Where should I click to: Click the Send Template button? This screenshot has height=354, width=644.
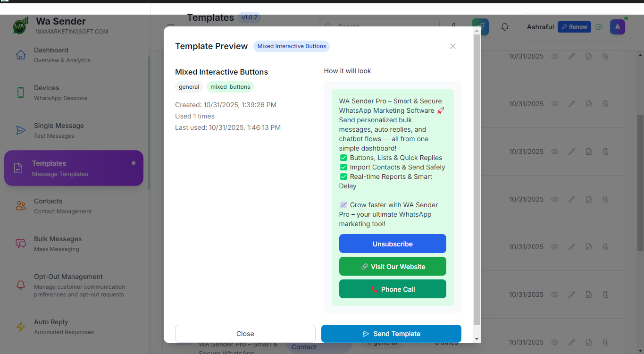391,334
